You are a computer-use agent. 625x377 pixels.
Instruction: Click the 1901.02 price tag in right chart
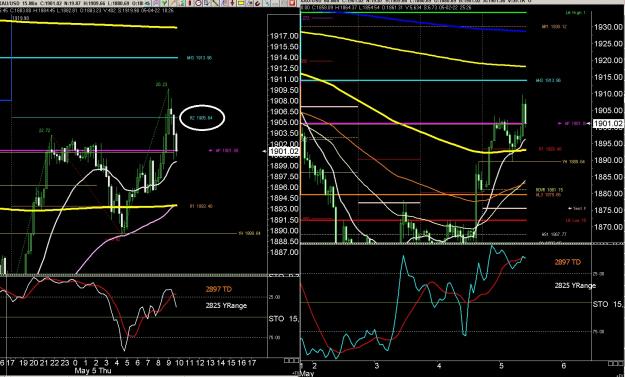[608, 124]
